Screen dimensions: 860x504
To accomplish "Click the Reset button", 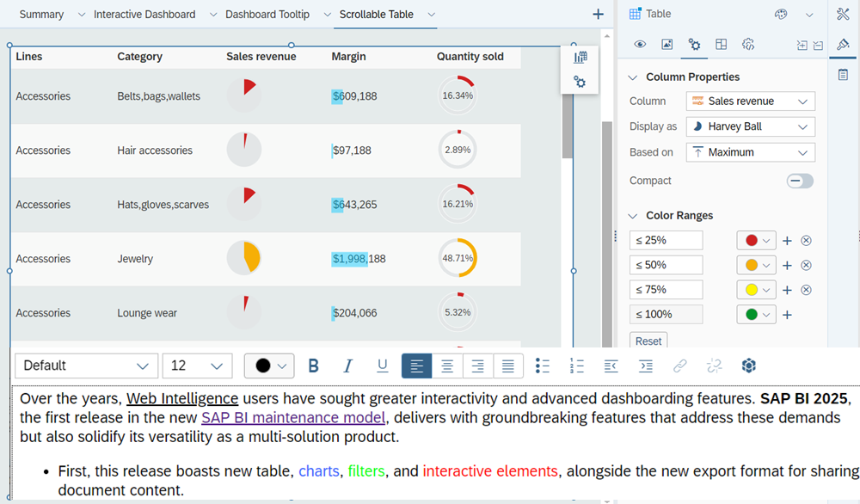I will point(648,341).
